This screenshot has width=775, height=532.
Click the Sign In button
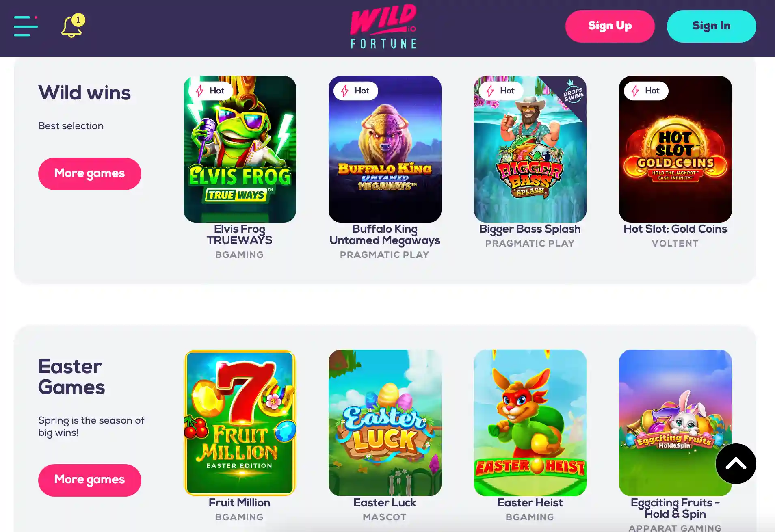pos(711,26)
